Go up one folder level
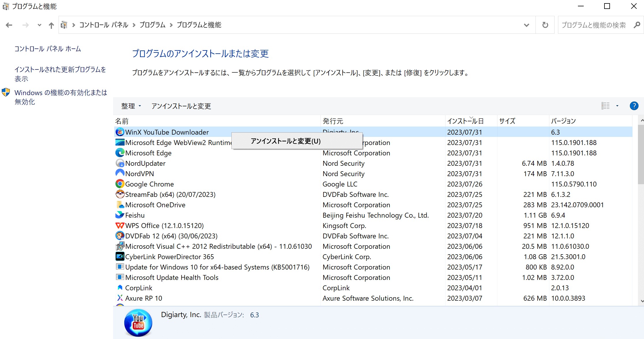This screenshot has width=644, height=339. [x=51, y=25]
